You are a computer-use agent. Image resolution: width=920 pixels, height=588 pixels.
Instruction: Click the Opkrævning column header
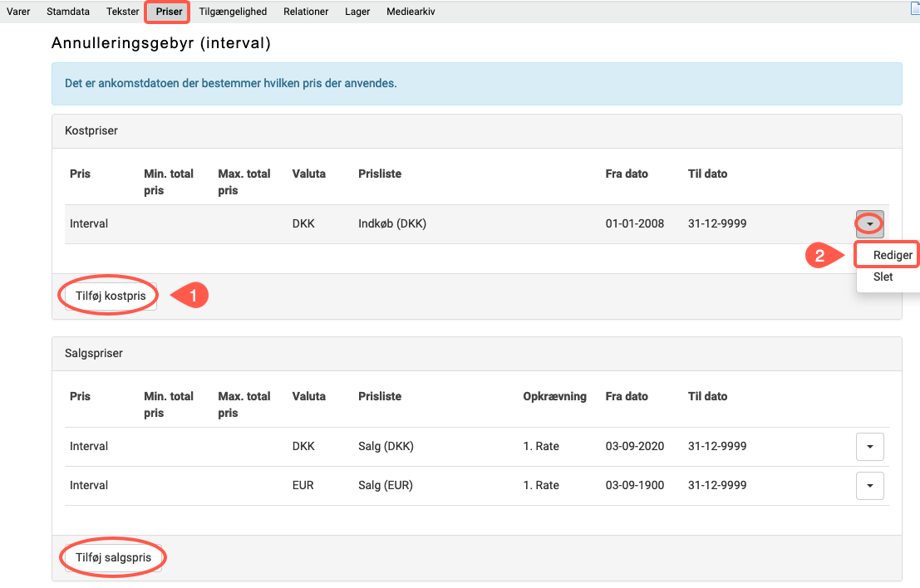click(554, 396)
